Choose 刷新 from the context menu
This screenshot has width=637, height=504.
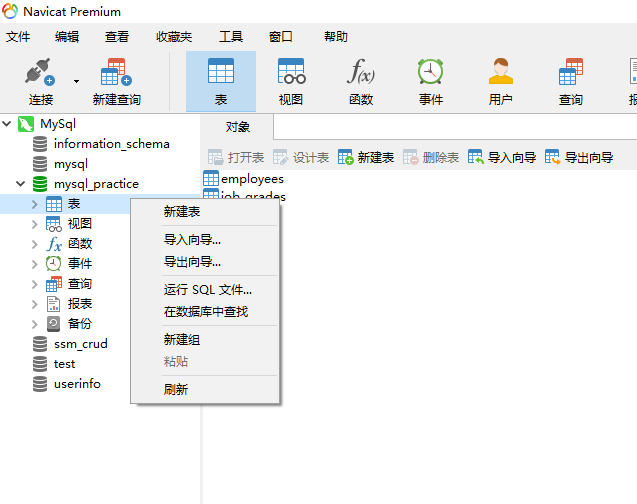click(205, 389)
